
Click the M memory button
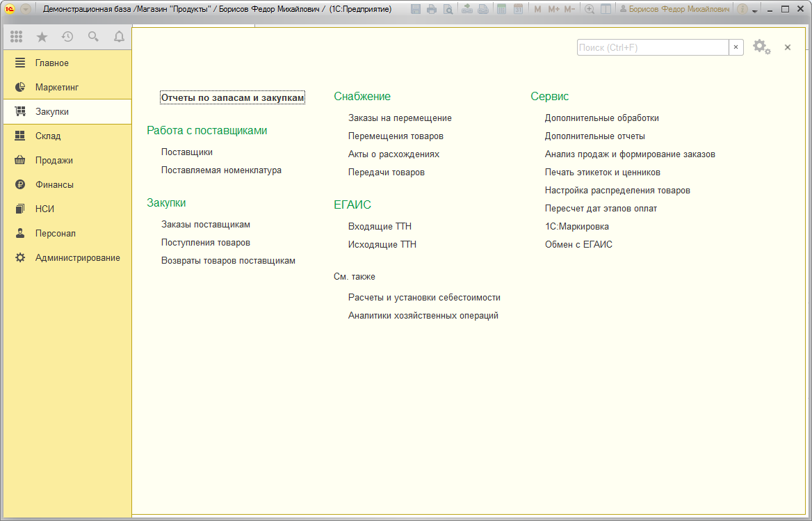coord(537,9)
